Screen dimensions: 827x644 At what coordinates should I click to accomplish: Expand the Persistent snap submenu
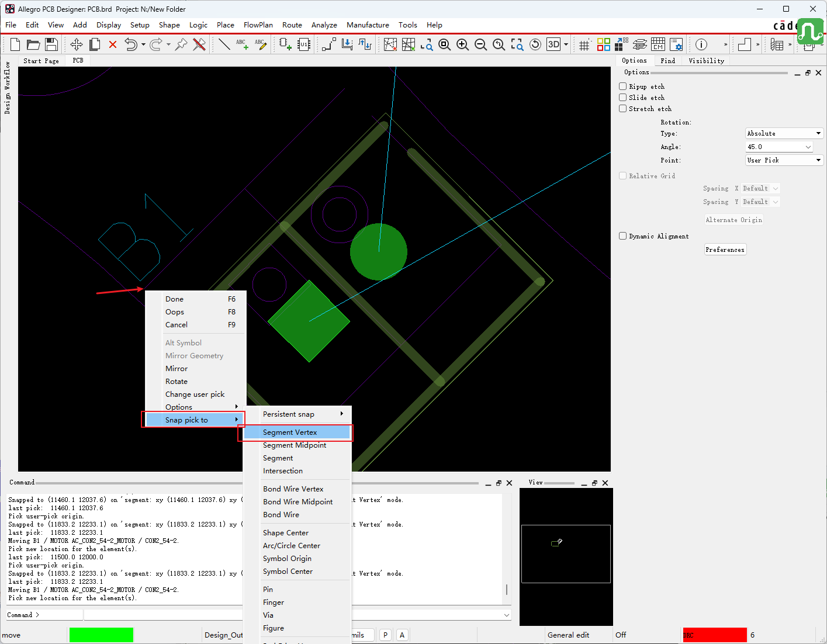click(x=298, y=414)
